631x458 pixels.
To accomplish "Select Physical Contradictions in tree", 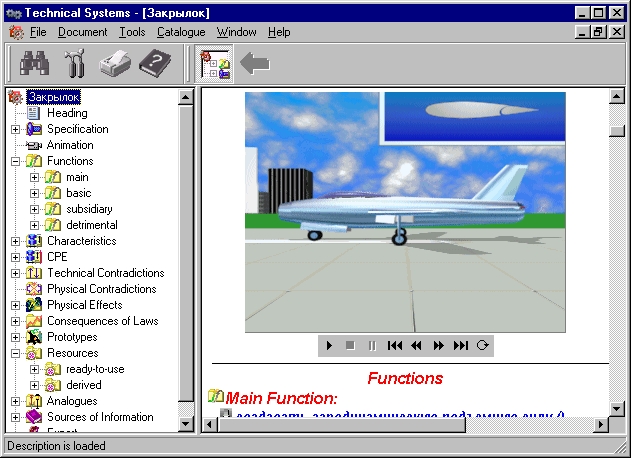I will tap(101, 289).
